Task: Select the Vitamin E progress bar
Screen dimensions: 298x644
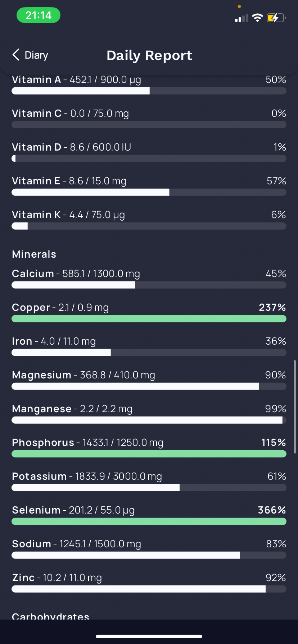Action: pos(149,192)
